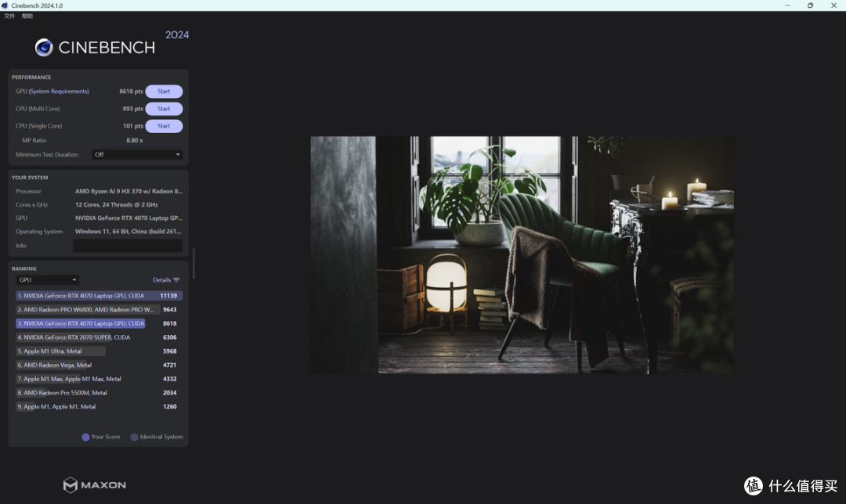The width and height of the screenshot is (846, 504).
Task: Click the left panel vertical scrollbar
Action: point(193,264)
